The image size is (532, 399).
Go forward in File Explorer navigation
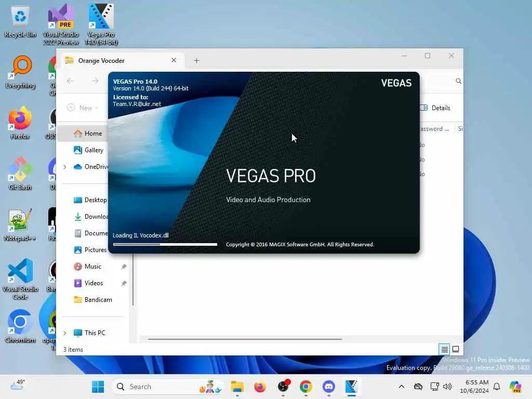tap(95, 81)
